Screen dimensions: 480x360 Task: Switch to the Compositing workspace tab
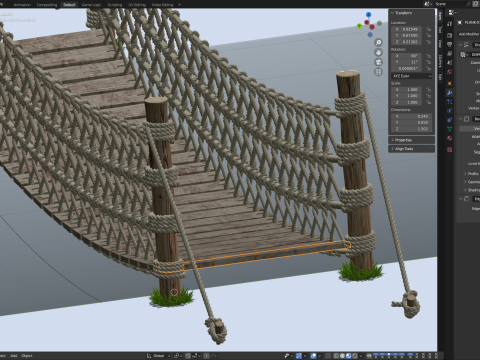(47, 5)
